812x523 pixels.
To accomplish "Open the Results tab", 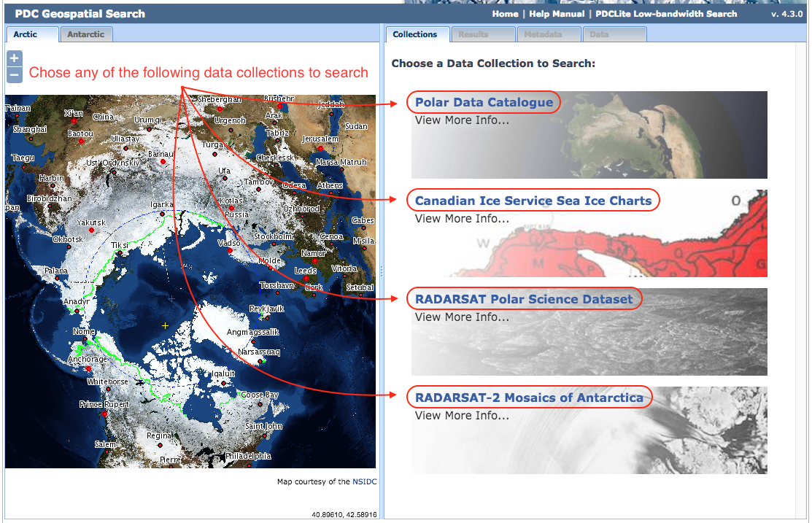I will click(x=482, y=34).
